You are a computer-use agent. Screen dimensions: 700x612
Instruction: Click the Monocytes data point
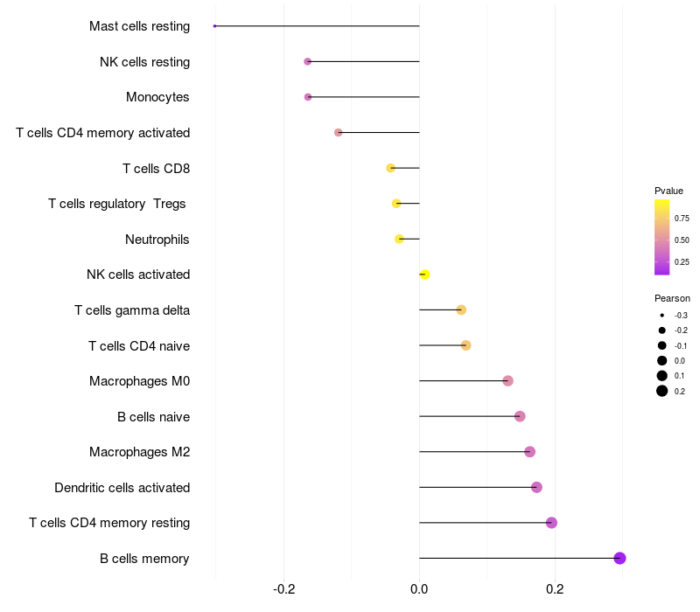(308, 97)
